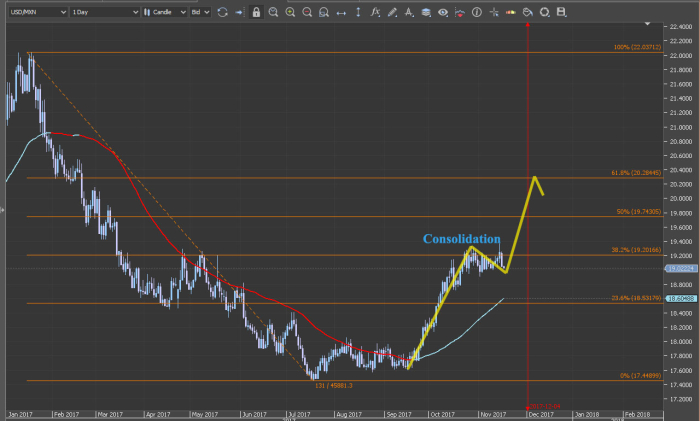
Task: Click the small white triangle above price axis
Action: (x=647, y=24)
